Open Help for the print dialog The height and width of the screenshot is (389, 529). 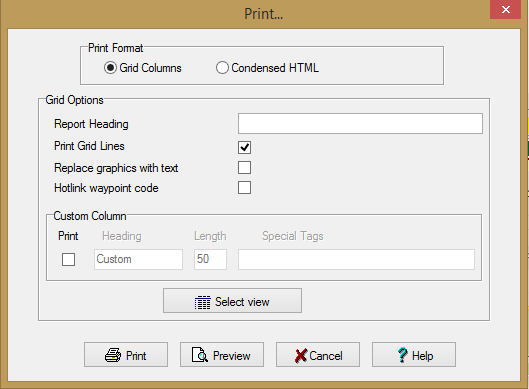pos(414,355)
